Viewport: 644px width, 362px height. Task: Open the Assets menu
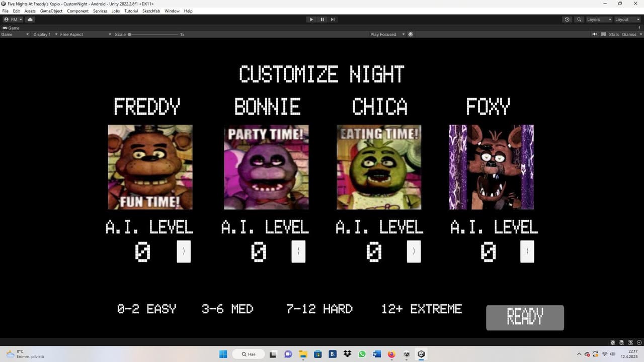tap(30, 11)
